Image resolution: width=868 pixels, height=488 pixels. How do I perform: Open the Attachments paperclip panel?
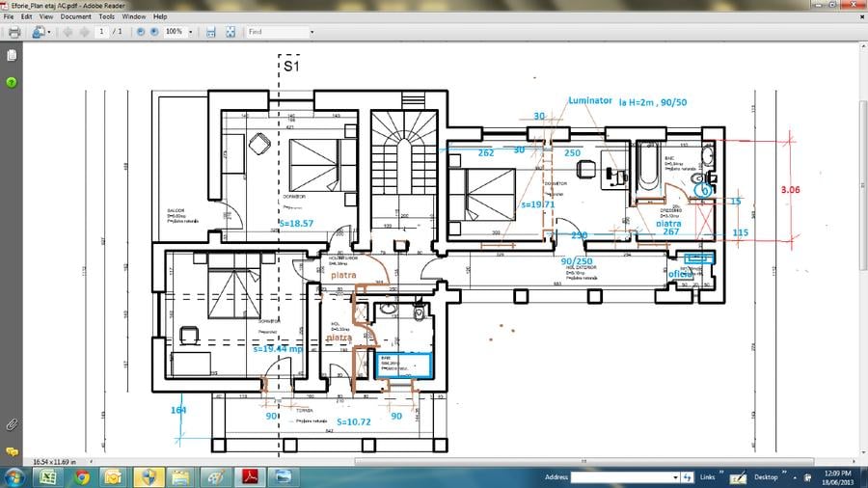(x=11, y=425)
